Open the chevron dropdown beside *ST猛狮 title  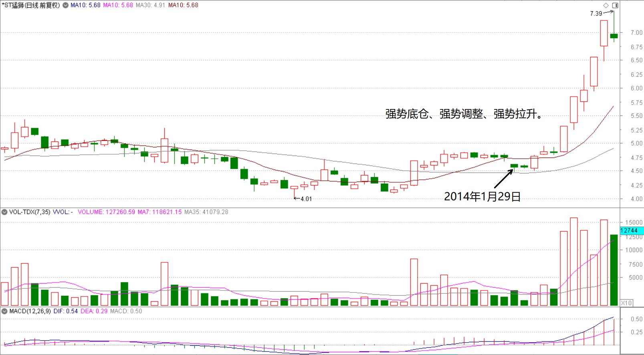point(65,5)
